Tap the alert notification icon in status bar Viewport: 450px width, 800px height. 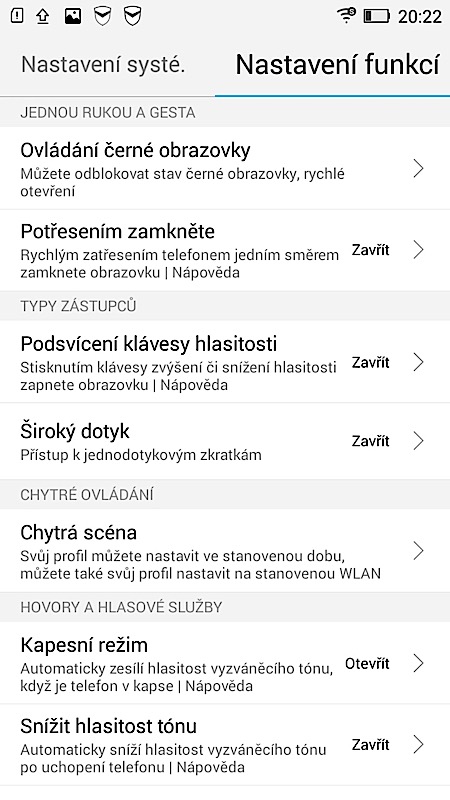pyautogui.click(x=17, y=16)
